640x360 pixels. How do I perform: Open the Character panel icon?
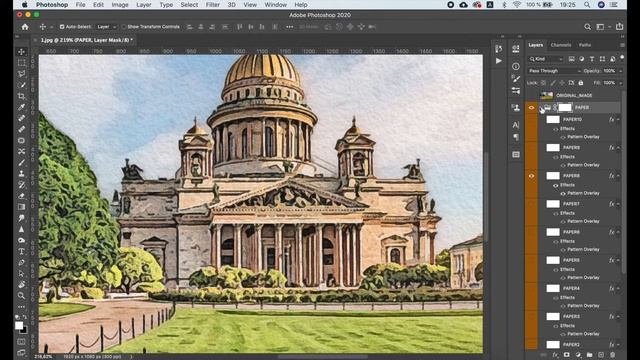(516, 125)
